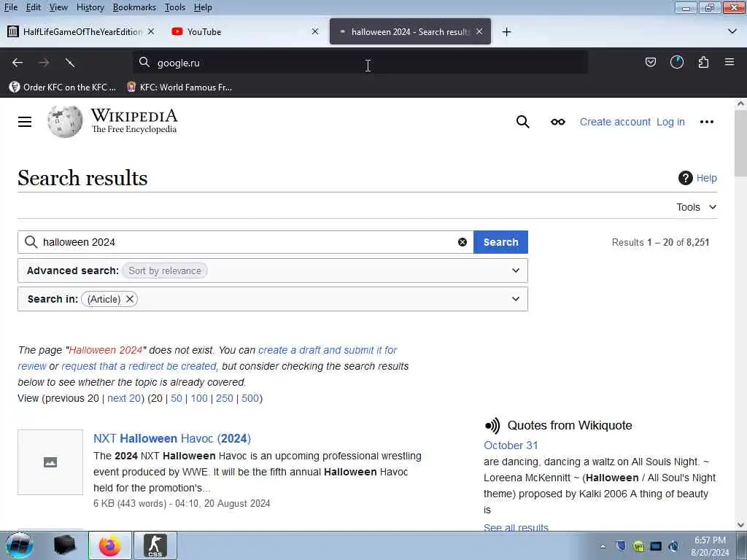747x560 pixels.
Task: Go back with the browser back arrow
Action: pyautogui.click(x=18, y=63)
